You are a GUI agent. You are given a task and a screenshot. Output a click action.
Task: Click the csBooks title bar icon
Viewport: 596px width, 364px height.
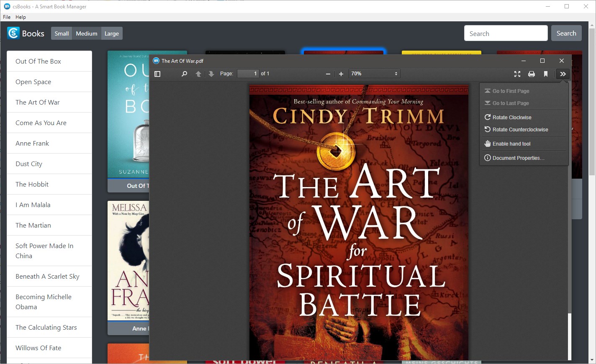pos(7,6)
